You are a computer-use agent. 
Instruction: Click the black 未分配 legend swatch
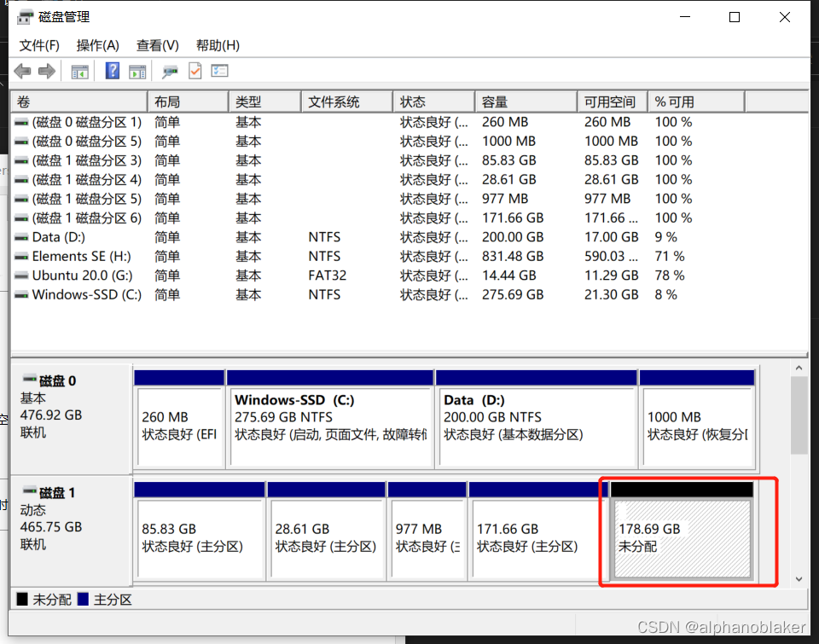point(22,599)
